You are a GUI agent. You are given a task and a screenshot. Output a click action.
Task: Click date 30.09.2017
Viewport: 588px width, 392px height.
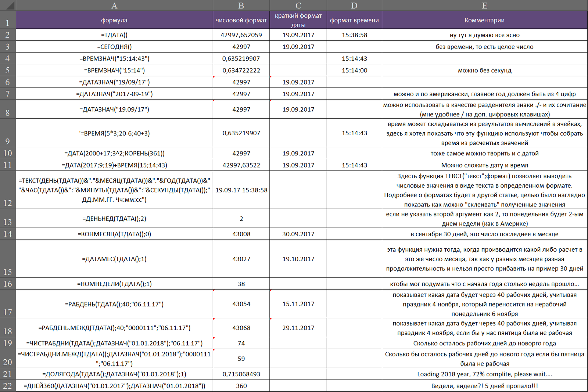(x=298, y=234)
